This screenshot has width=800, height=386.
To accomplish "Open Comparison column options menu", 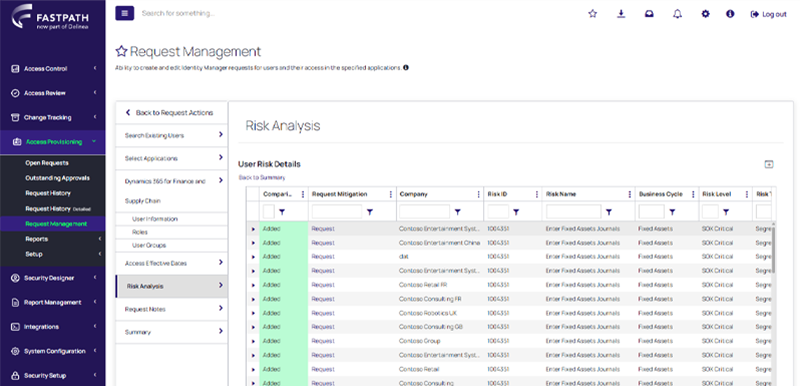I will click(x=303, y=194).
